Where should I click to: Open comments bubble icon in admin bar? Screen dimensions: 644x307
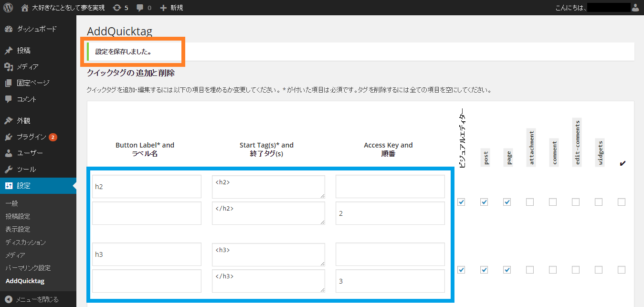[x=140, y=8]
